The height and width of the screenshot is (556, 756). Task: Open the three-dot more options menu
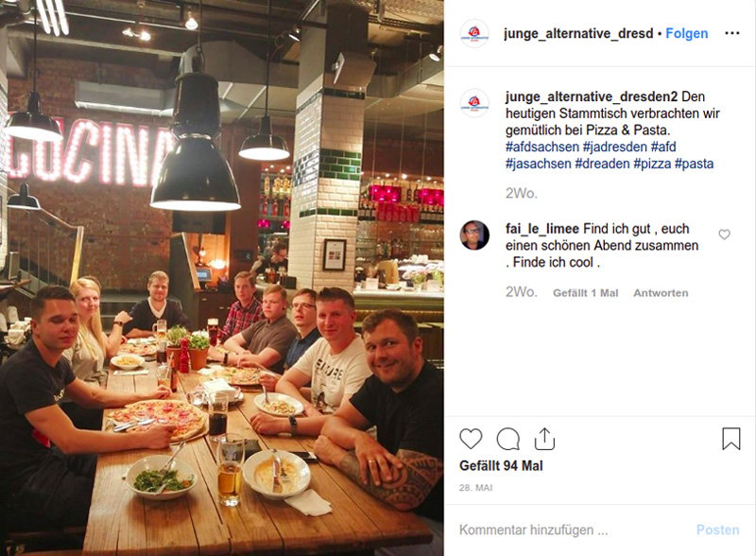[731, 33]
